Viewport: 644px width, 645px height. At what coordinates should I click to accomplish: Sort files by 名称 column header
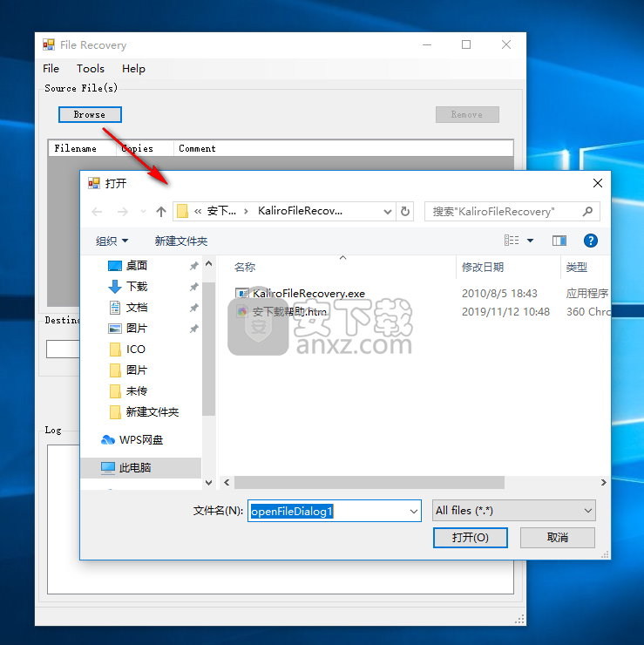tap(245, 268)
